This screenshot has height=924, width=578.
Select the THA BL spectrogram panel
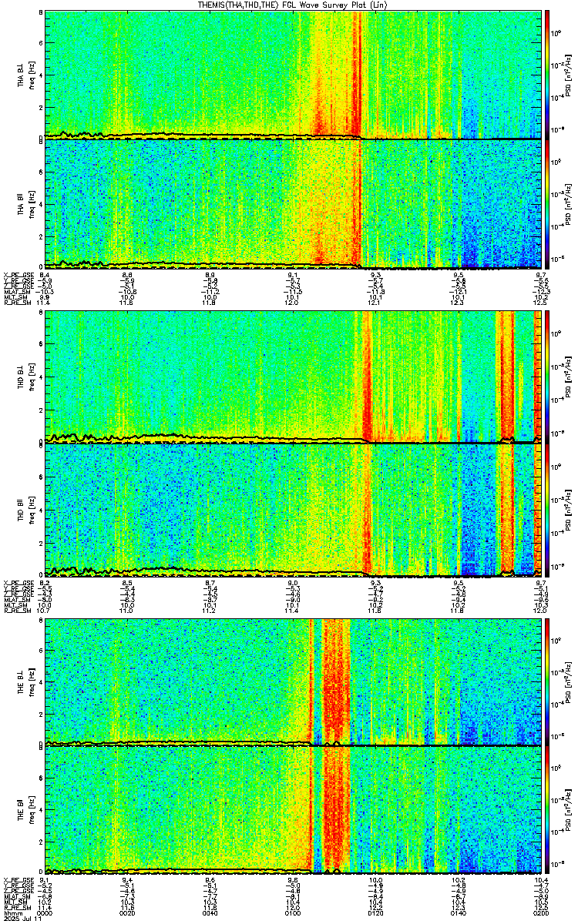coord(292,75)
